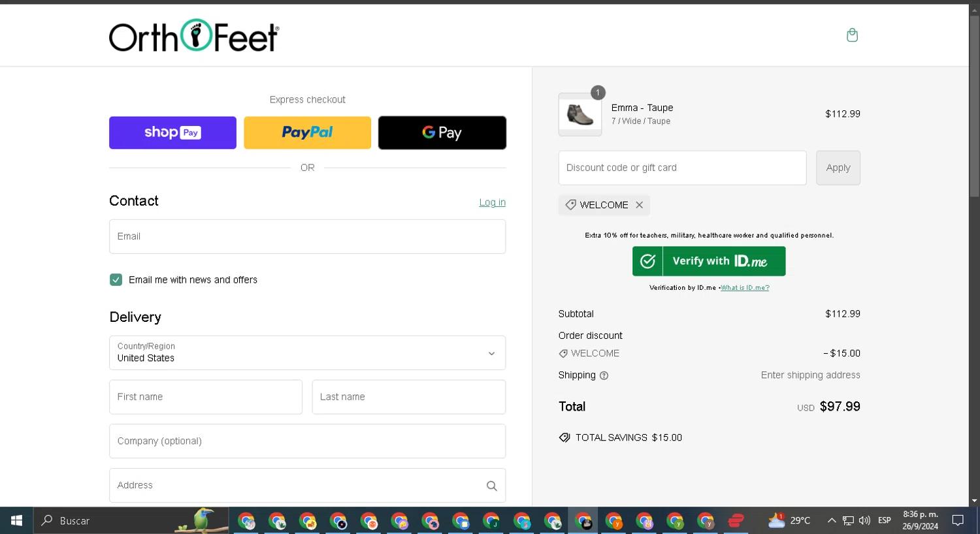980x534 pixels.
Task: Open the What is ID.me? link
Action: (x=745, y=288)
